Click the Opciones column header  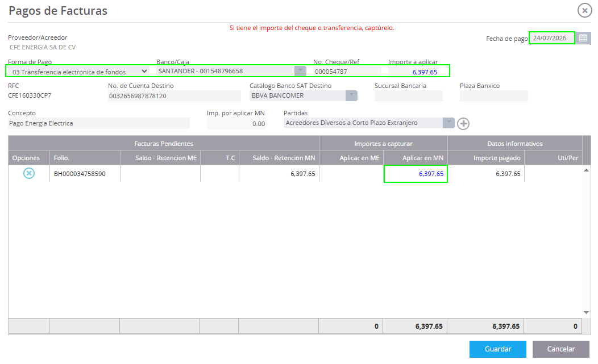(x=29, y=158)
